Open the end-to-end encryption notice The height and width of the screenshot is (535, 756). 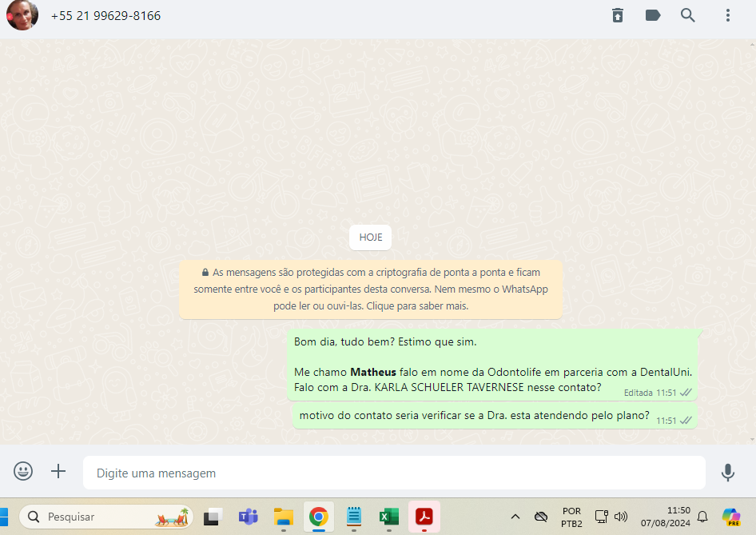[371, 289]
